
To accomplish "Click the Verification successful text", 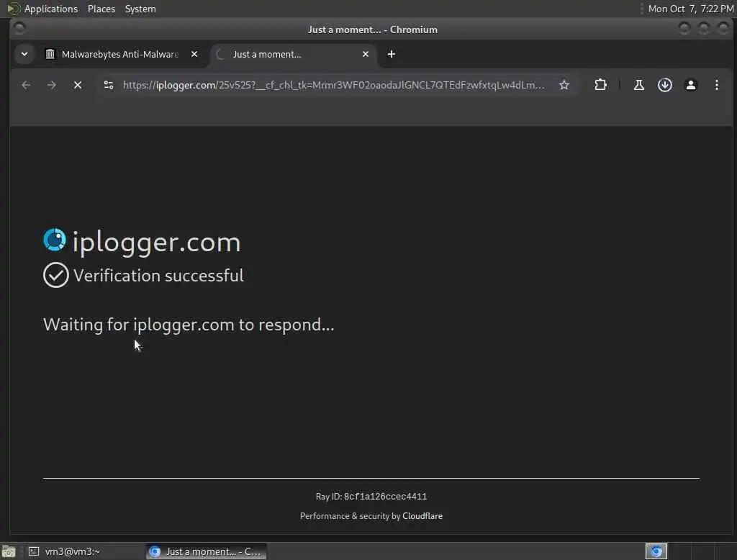I will click(158, 276).
